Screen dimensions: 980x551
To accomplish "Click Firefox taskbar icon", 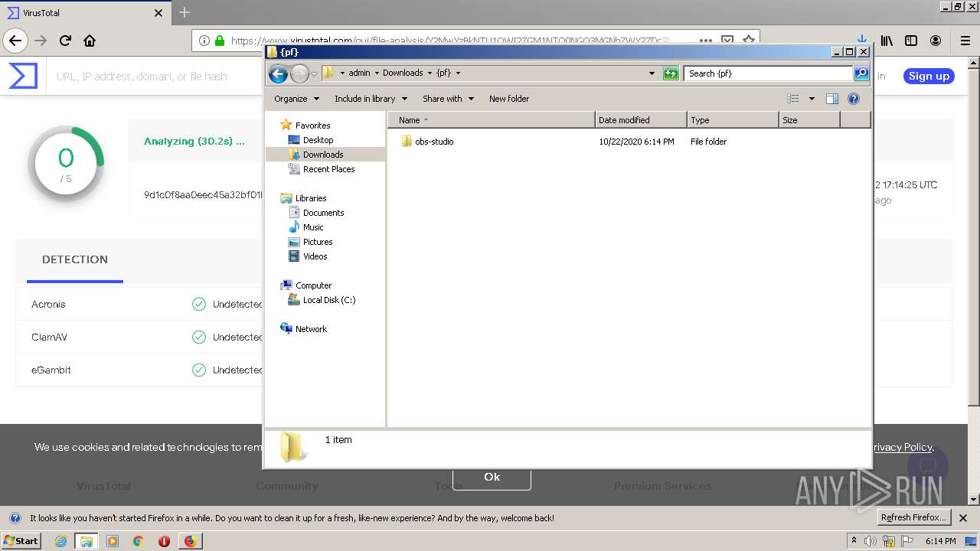I will pyautogui.click(x=190, y=541).
